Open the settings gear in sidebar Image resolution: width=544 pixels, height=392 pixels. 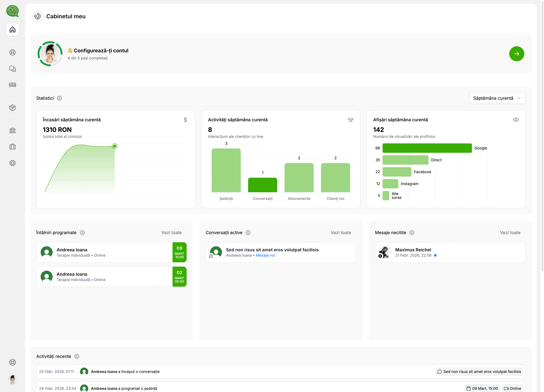[x=13, y=163]
